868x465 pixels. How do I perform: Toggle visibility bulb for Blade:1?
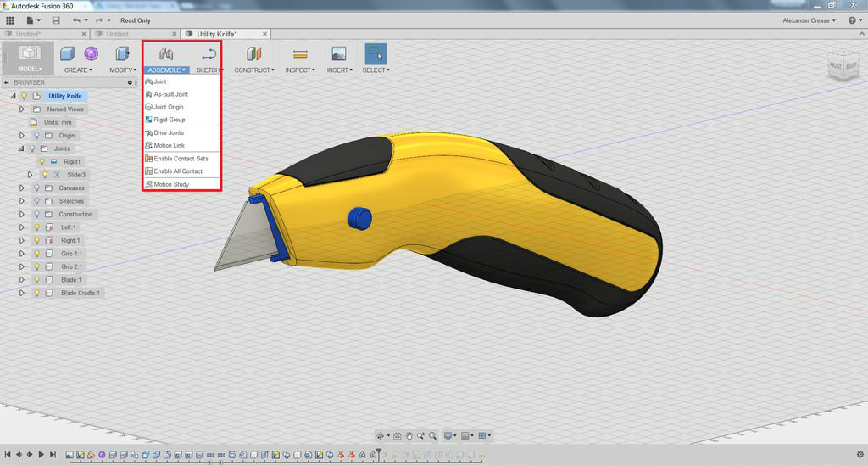36,280
